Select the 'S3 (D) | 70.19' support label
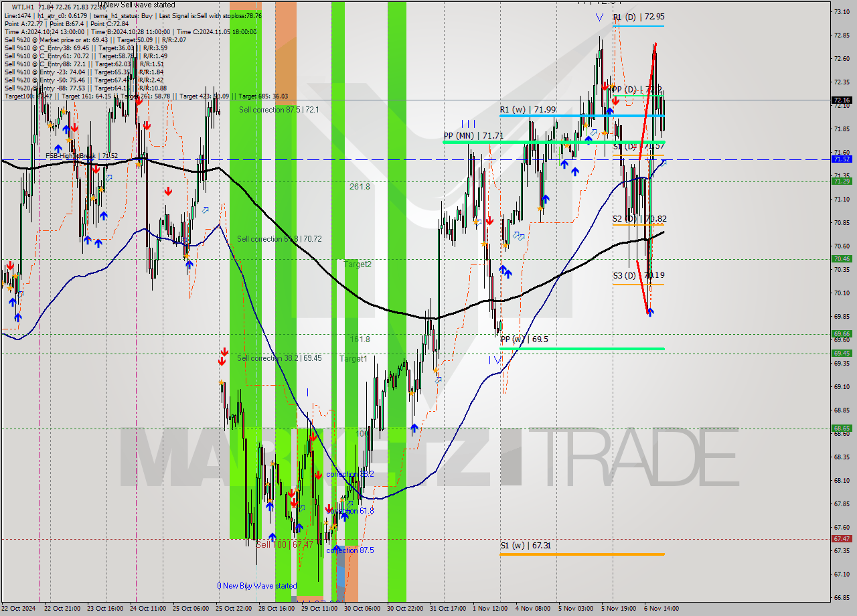The width and height of the screenshot is (857, 616). [x=639, y=275]
